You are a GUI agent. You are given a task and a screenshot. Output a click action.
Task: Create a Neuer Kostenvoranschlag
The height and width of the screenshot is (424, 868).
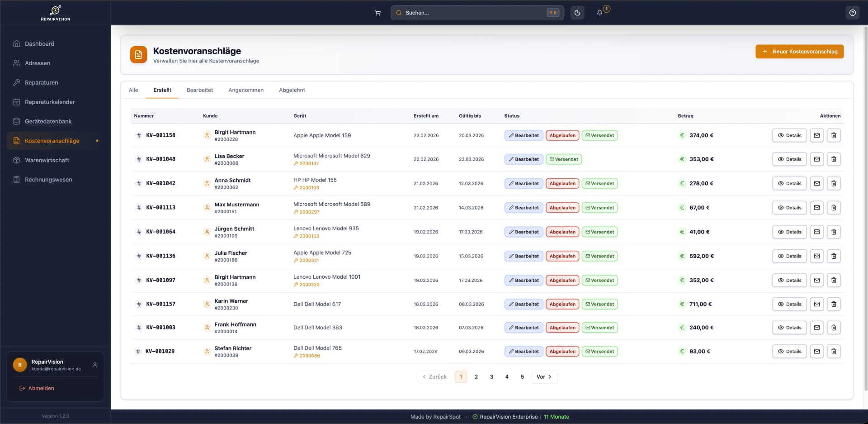(x=799, y=52)
